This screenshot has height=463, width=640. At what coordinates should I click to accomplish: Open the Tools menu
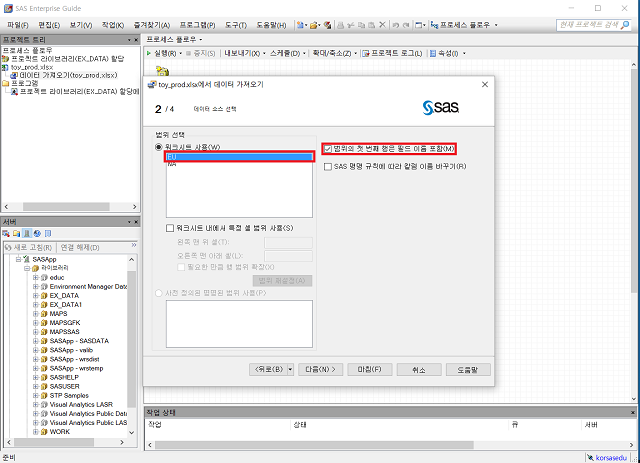(236, 25)
